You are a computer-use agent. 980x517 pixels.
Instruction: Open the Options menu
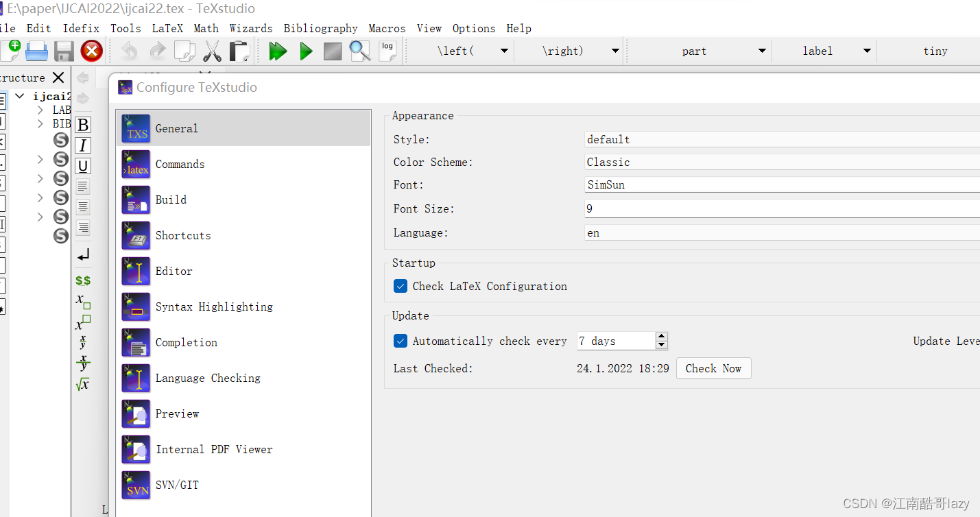coord(474,28)
